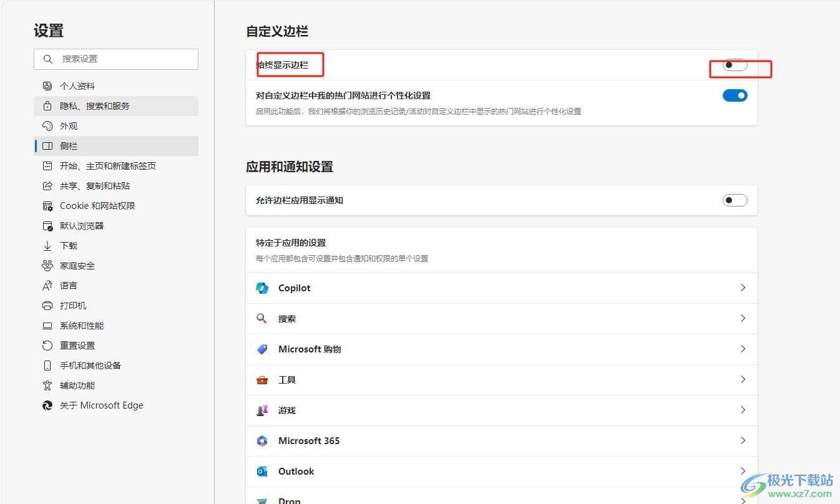
Task: Open 开始、主页和新建标签页 settings
Action: pyautogui.click(x=116, y=166)
